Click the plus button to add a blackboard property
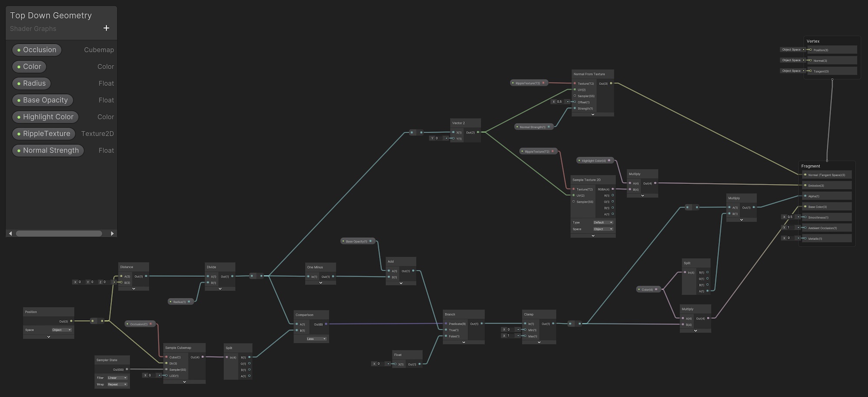 click(106, 28)
